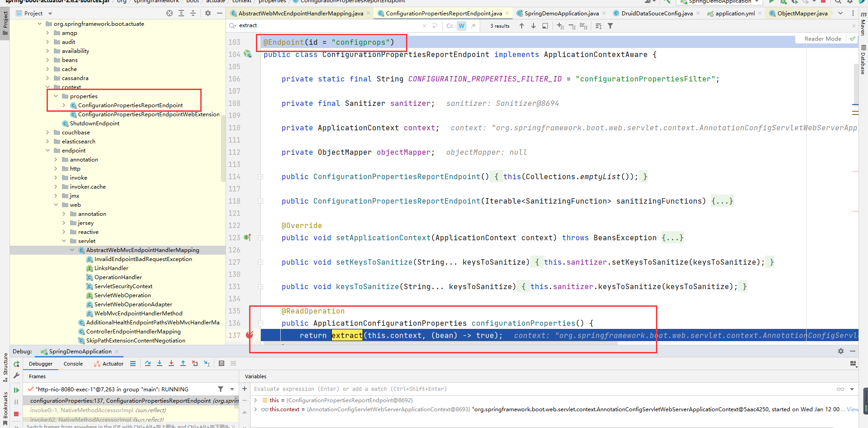Click Evaluate expression input field
The image size is (868, 428).
click(x=542, y=389)
